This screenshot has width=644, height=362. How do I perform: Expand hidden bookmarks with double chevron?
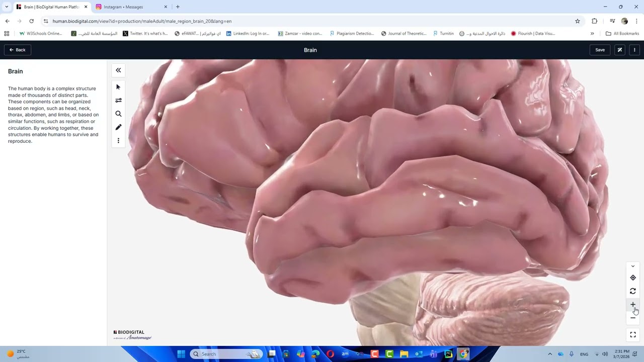(592, 34)
